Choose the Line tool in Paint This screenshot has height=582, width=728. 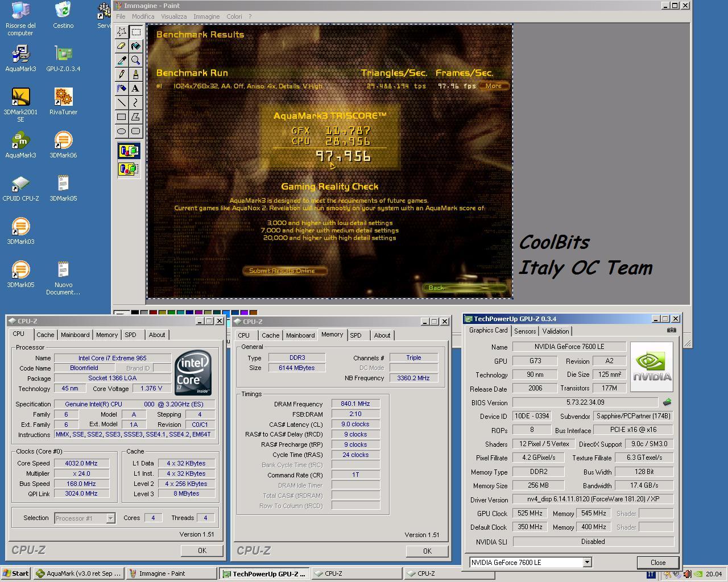pos(122,103)
